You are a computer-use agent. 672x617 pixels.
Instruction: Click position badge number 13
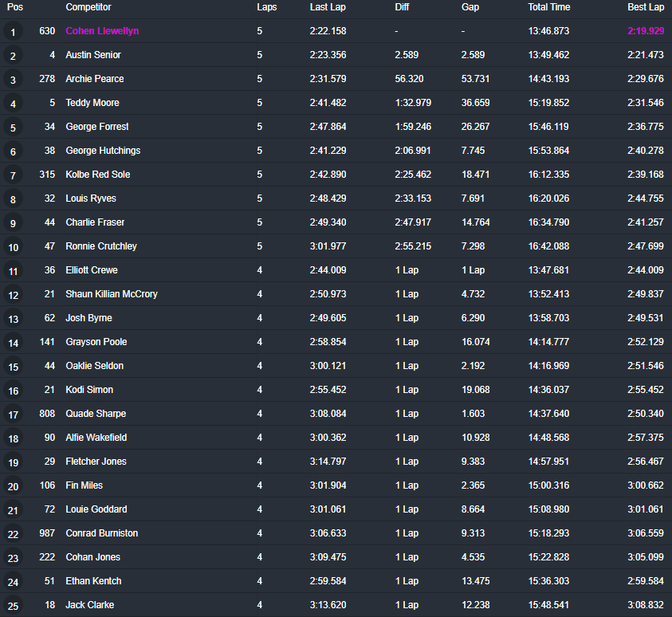(13, 319)
